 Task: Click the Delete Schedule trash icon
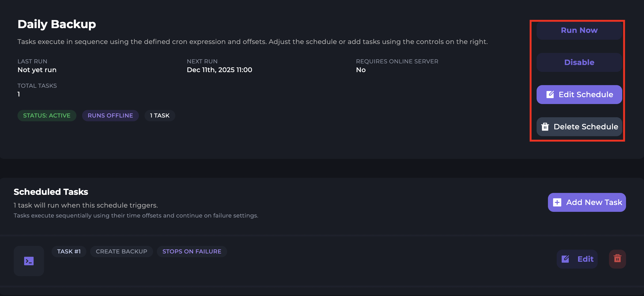[545, 127]
